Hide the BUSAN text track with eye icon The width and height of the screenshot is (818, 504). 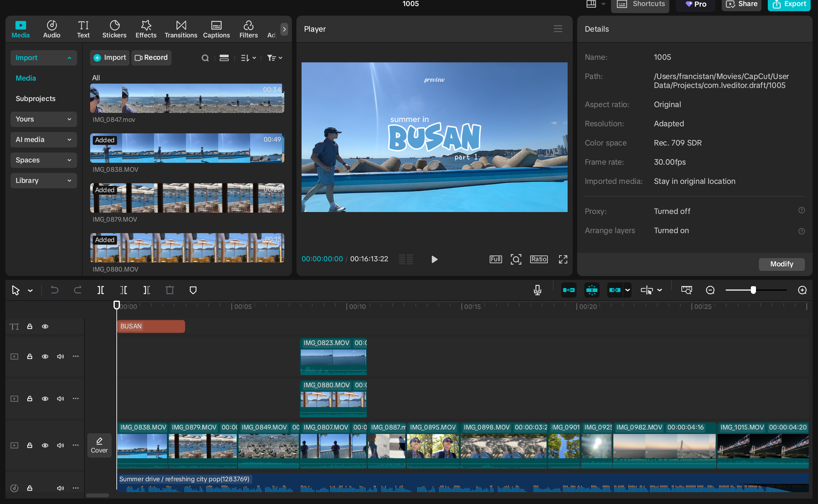click(45, 326)
